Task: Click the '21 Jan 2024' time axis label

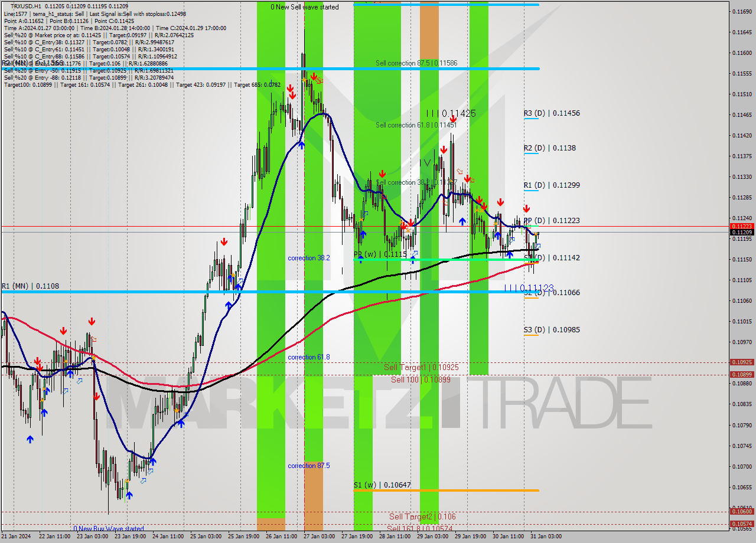Action: tap(17, 537)
